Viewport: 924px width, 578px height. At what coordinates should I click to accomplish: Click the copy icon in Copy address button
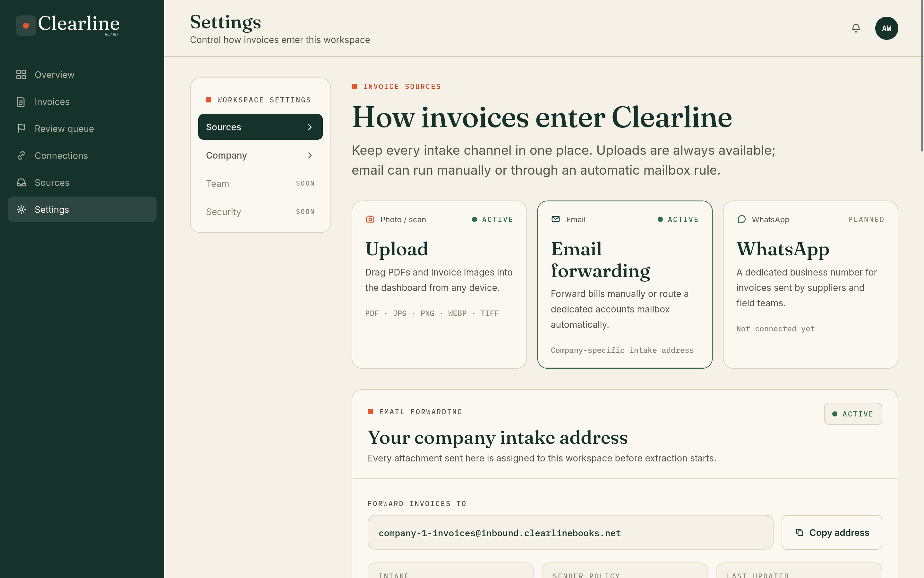coord(799,532)
